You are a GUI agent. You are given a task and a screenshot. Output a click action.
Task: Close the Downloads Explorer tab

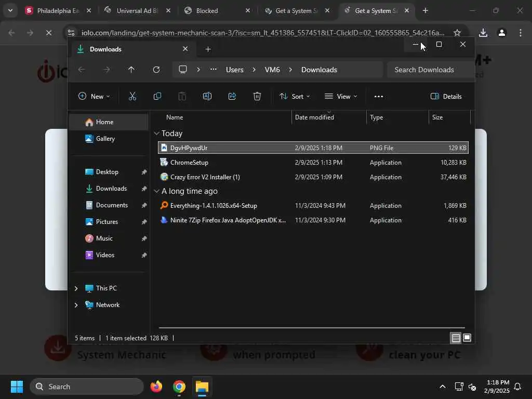click(x=185, y=49)
